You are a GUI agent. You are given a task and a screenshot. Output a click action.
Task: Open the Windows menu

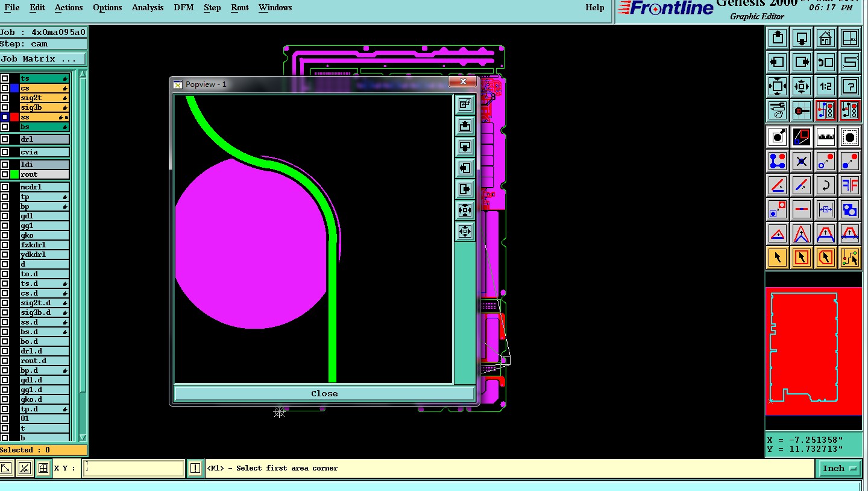coord(275,8)
